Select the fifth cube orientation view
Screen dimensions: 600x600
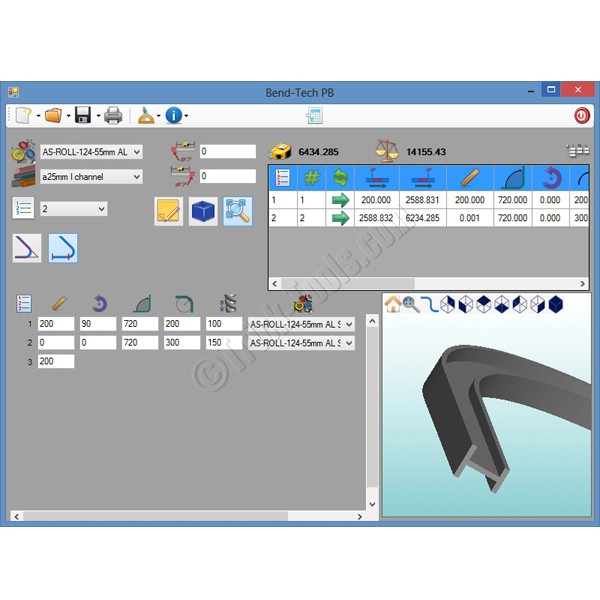coord(519,305)
